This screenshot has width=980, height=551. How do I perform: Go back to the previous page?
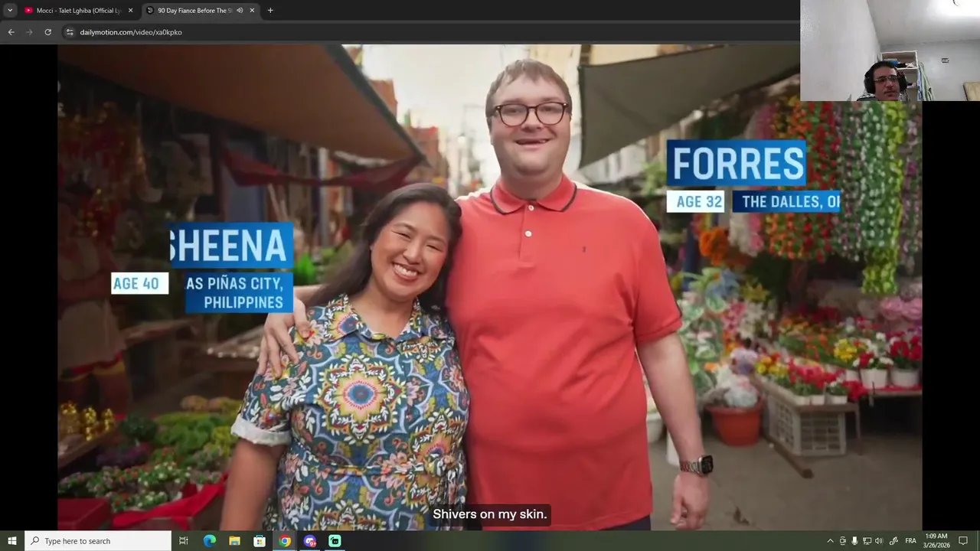point(11,32)
